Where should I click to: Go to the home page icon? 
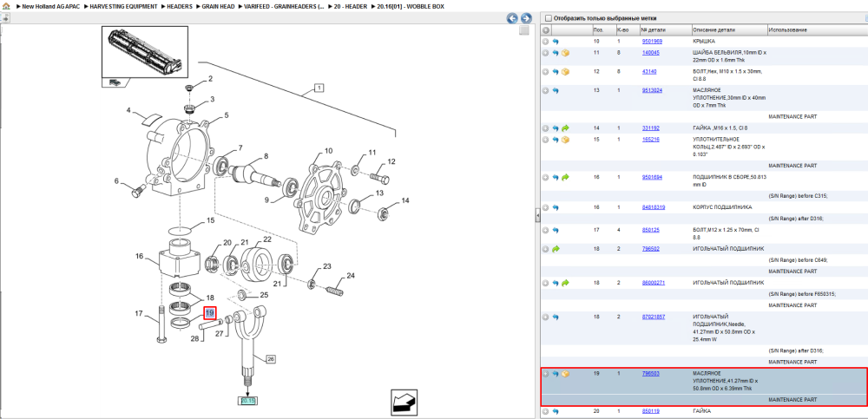[x=5, y=6]
